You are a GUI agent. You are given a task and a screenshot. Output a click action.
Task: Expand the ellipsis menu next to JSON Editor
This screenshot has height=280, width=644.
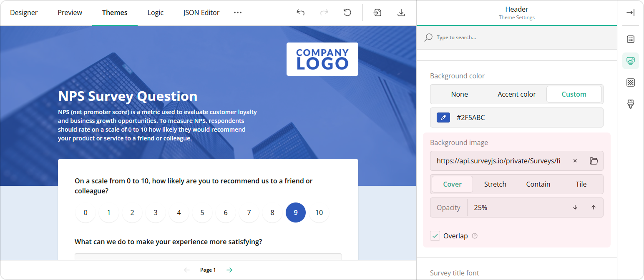238,12
